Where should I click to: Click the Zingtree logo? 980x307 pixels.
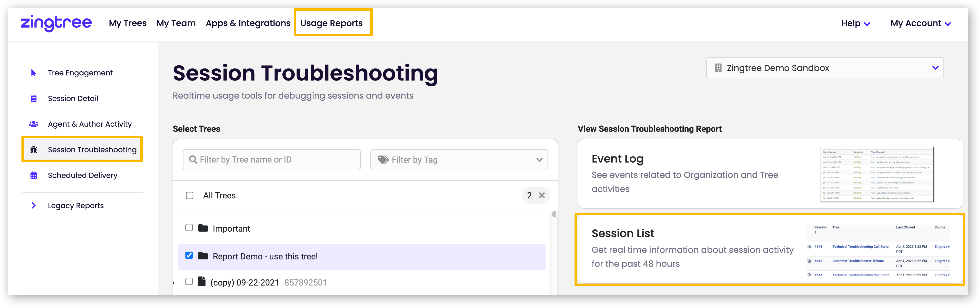[x=56, y=23]
